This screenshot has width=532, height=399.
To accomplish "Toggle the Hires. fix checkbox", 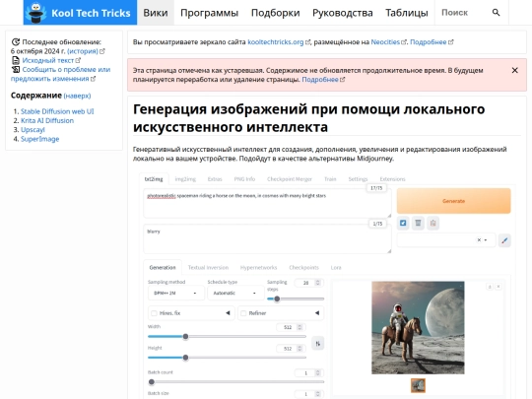I will pos(154,313).
